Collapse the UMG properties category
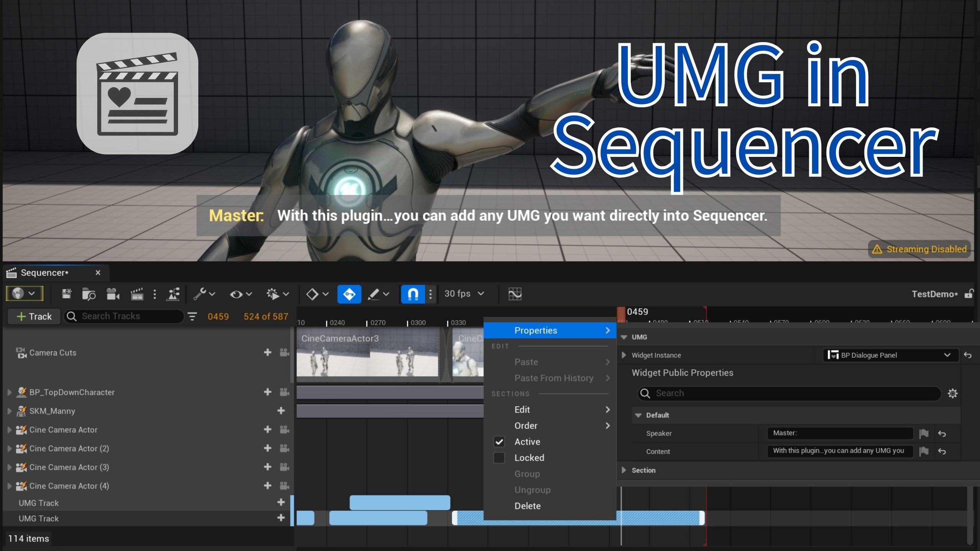 (x=624, y=337)
